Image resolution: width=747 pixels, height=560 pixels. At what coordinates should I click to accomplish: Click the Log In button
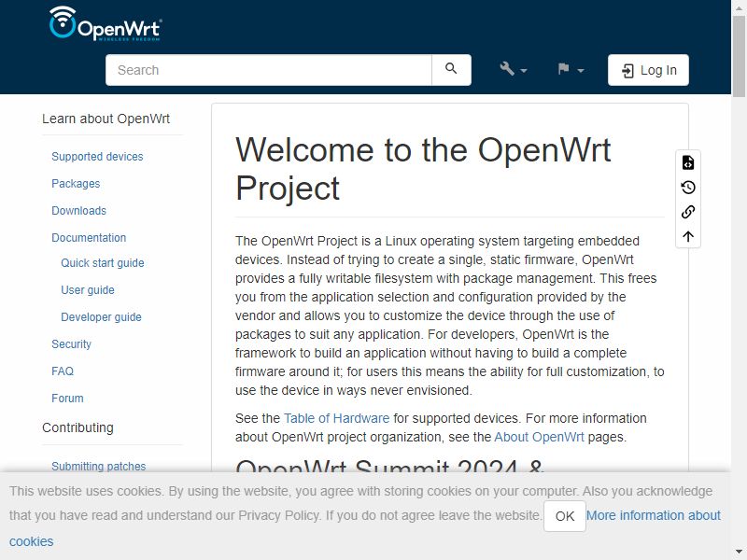pos(648,70)
